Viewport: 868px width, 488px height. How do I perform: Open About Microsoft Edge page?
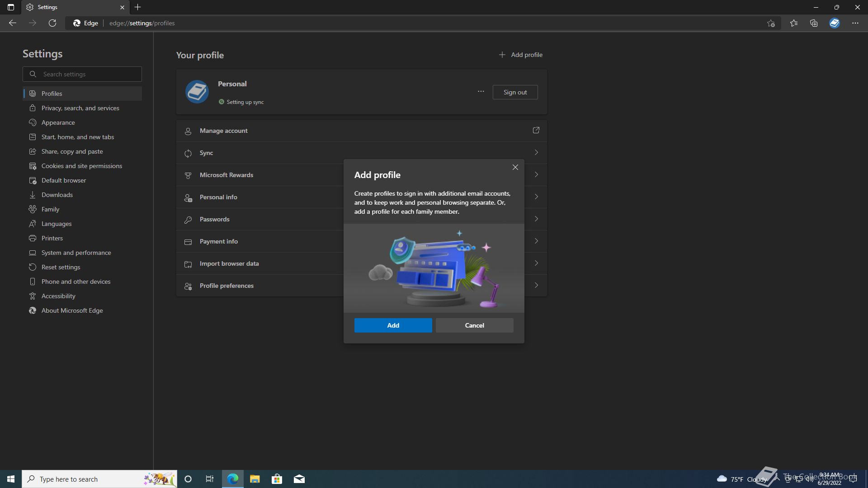tap(82, 310)
